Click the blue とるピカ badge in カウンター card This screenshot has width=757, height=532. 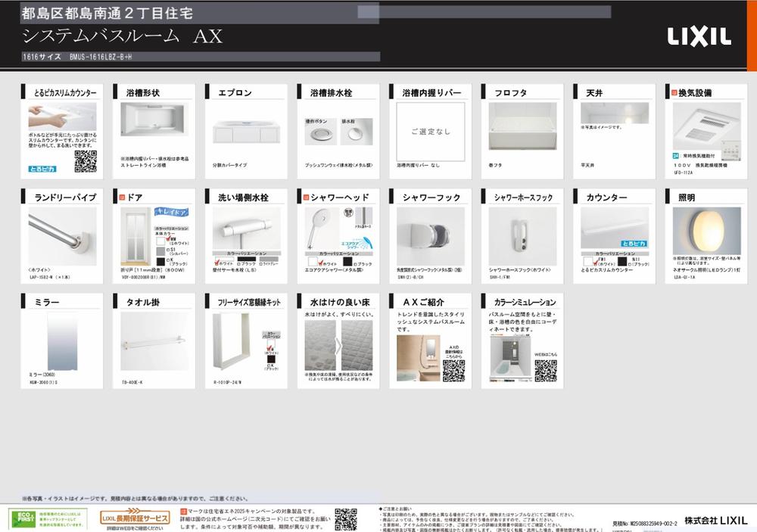pyautogui.click(x=634, y=244)
